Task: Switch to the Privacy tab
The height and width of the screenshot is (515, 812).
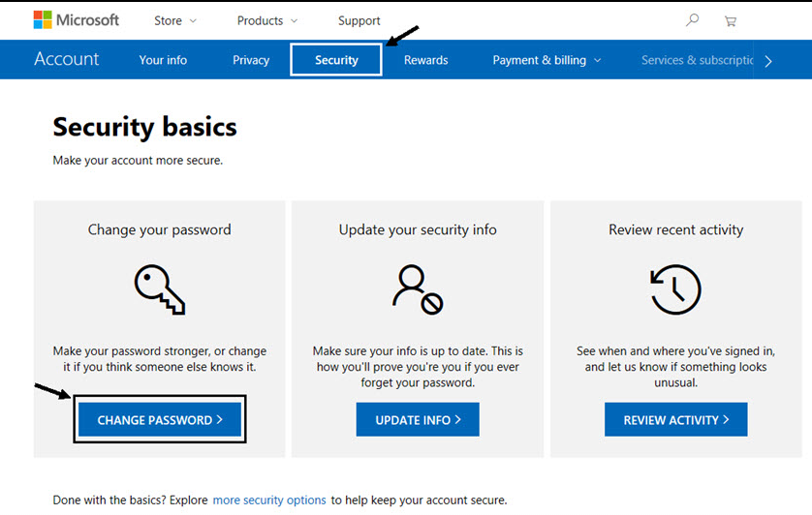Action: (x=251, y=60)
